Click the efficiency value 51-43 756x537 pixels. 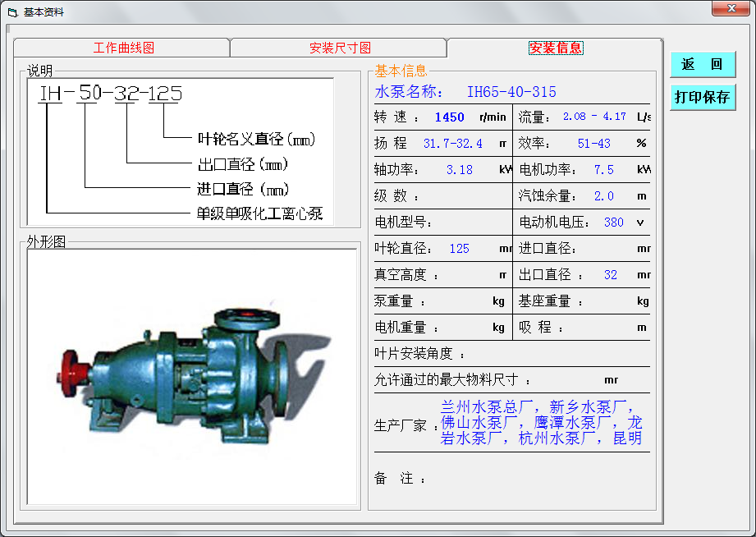593,144
